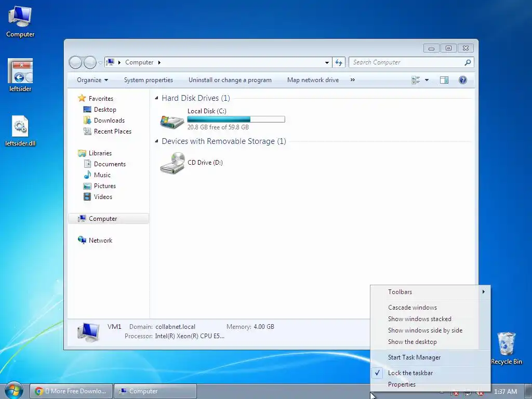Open Downloads under Favorites
The height and width of the screenshot is (399, 532).
pyautogui.click(x=109, y=121)
